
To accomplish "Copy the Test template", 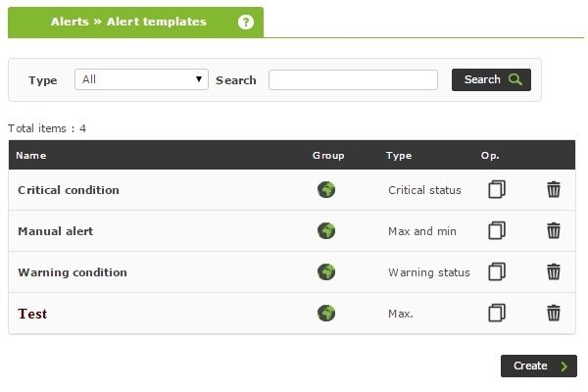I will click(497, 313).
